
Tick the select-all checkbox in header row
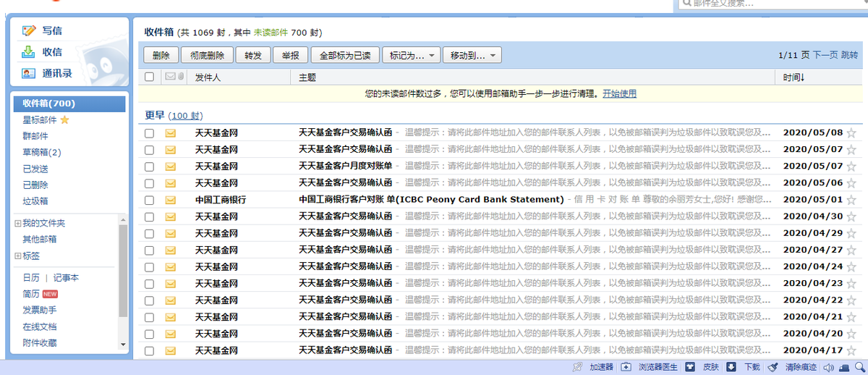click(x=149, y=77)
